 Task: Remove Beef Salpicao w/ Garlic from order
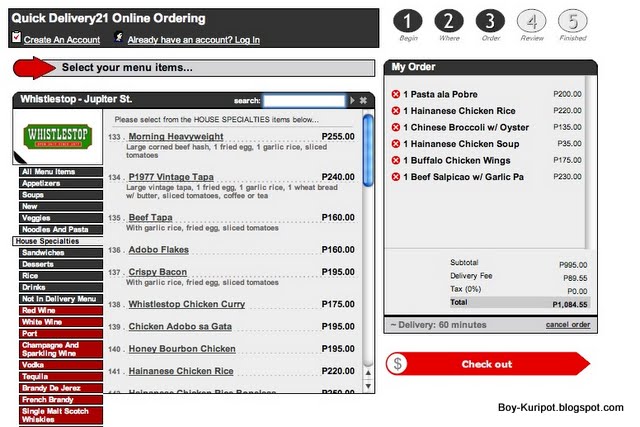click(x=396, y=177)
